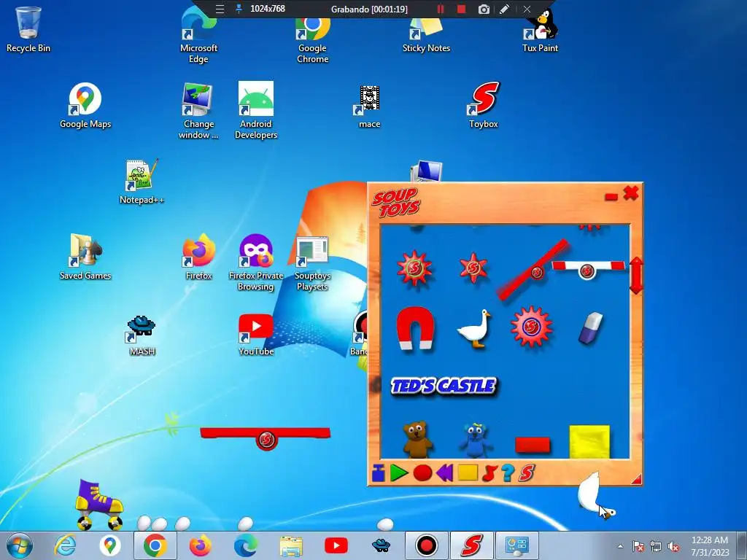Image resolution: width=747 pixels, height=560 pixels.
Task: Show hidden tray icons arrow
Action: coord(620,546)
